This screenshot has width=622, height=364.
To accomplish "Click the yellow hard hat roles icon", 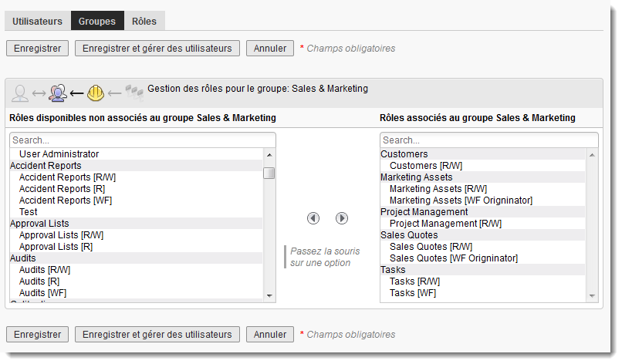I will 96,93.
